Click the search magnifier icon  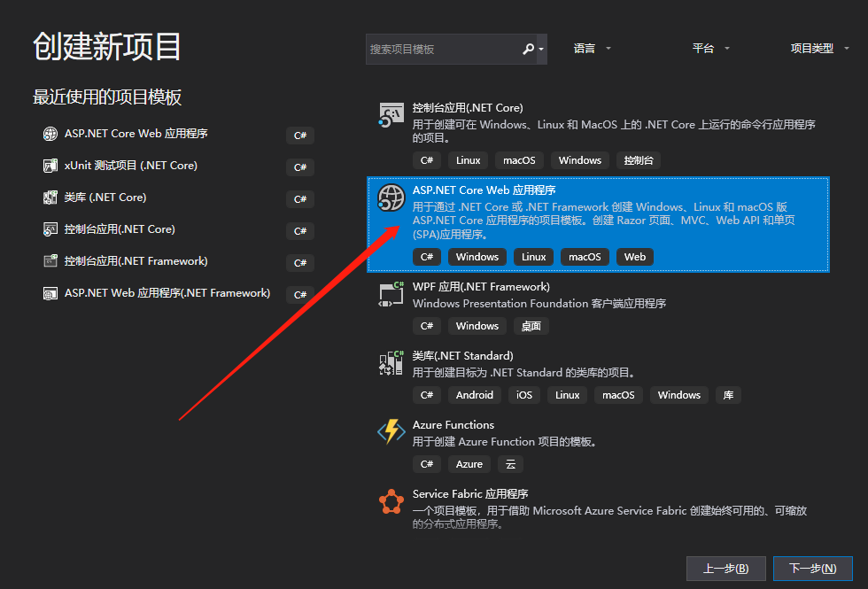tap(528, 49)
